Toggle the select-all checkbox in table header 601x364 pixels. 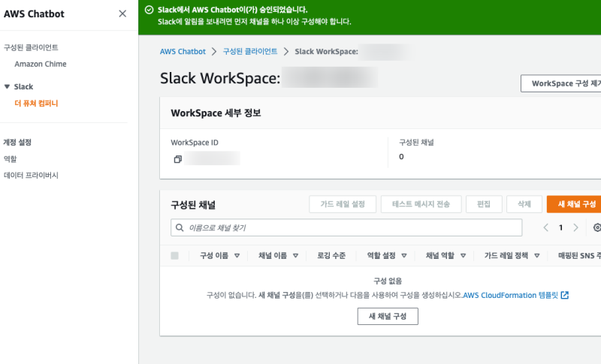(175, 256)
